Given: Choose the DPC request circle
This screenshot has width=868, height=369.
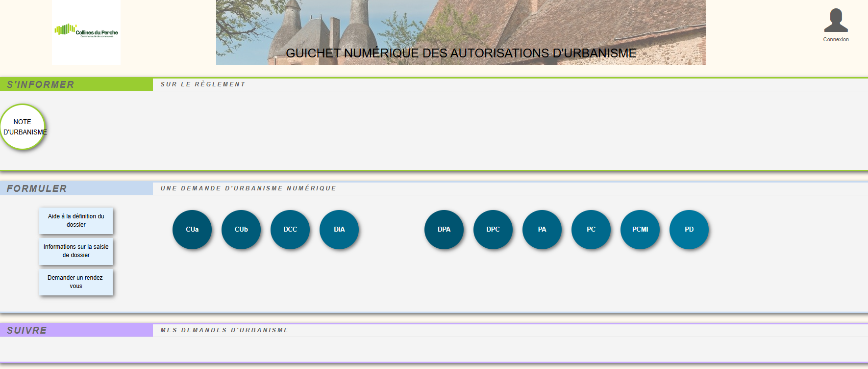Looking at the screenshot, I should click(x=493, y=230).
